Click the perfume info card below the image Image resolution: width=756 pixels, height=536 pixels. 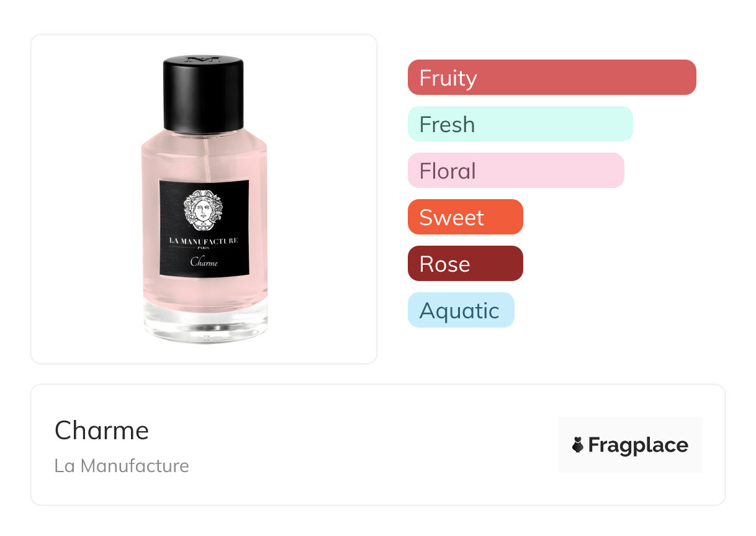pos(378,445)
